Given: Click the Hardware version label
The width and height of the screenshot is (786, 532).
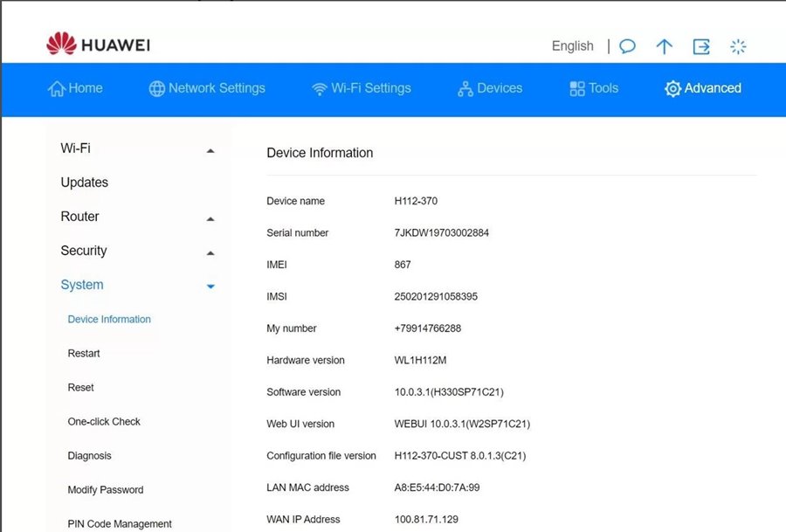Looking at the screenshot, I should pos(306,360).
